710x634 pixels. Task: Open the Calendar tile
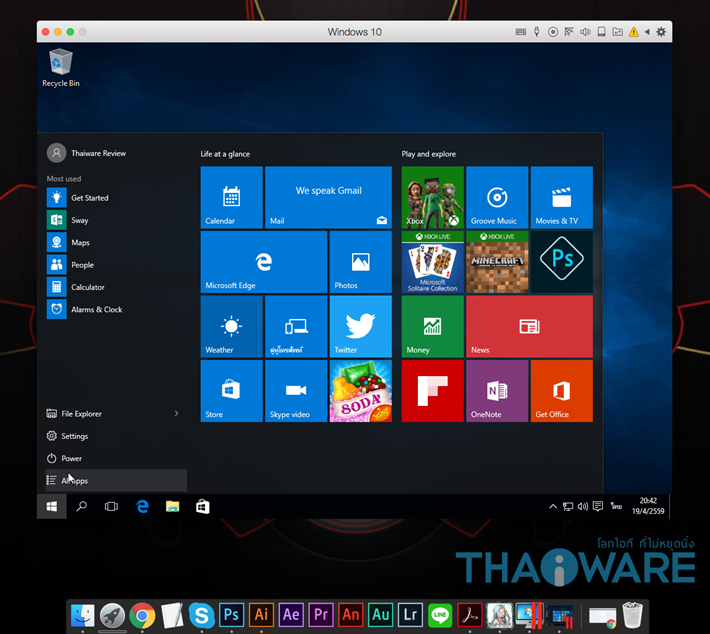231,197
